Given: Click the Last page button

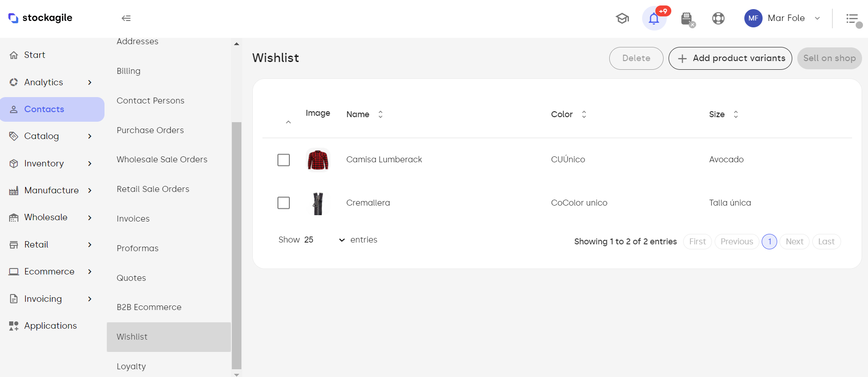Looking at the screenshot, I should [x=826, y=242].
